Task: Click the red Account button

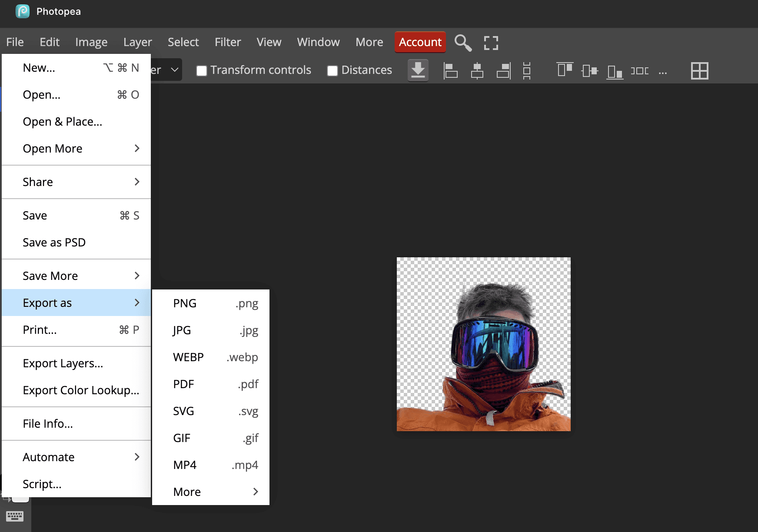Action: (420, 42)
